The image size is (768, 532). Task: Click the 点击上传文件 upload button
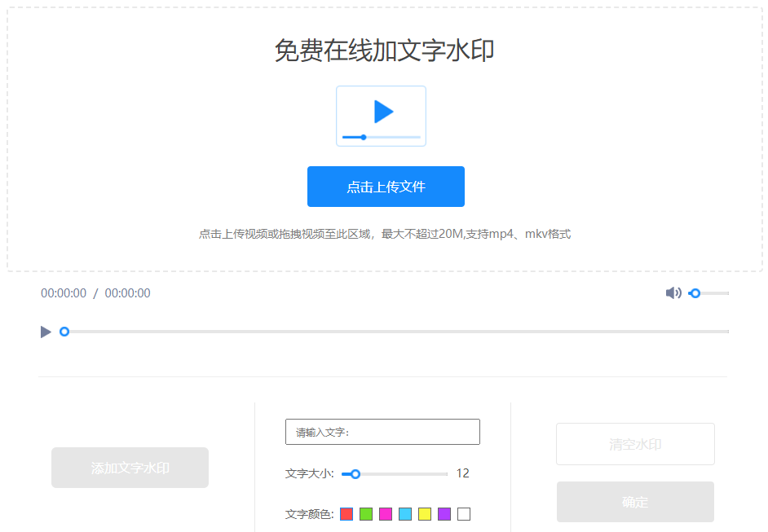click(385, 187)
